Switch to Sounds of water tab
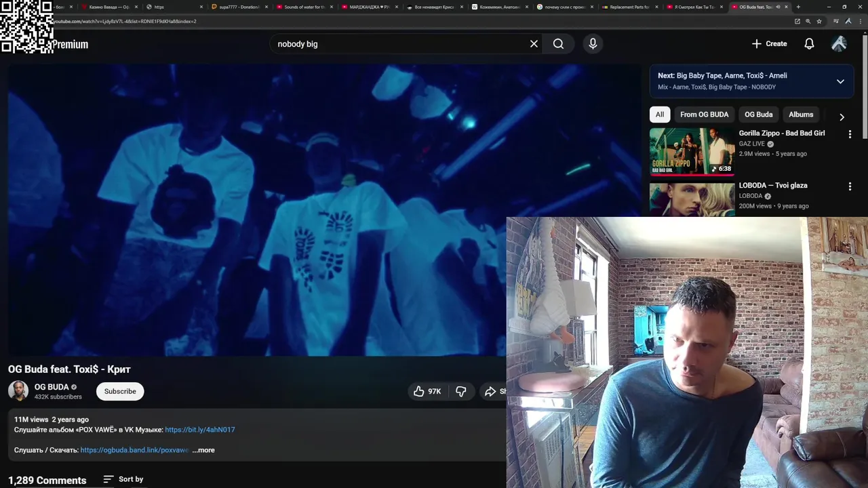This screenshot has height=488, width=868. (304, 7)
